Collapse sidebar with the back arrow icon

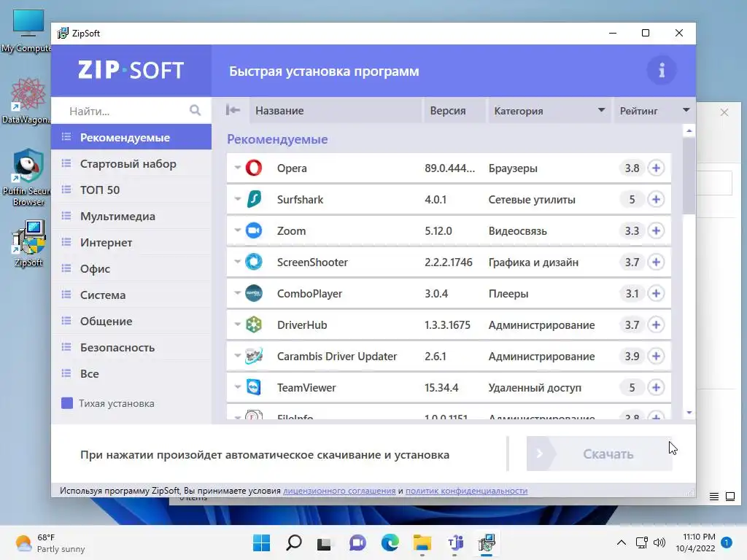click(233, 111)
